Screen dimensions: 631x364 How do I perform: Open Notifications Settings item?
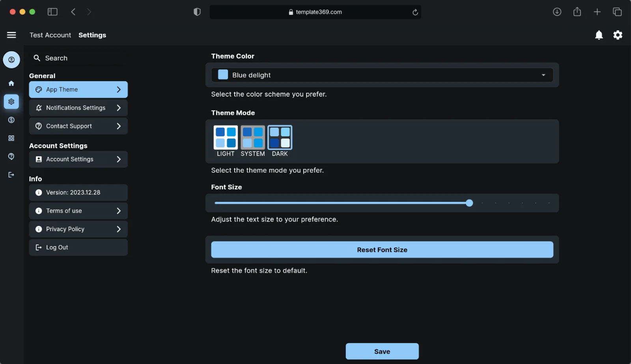(78, 108)
